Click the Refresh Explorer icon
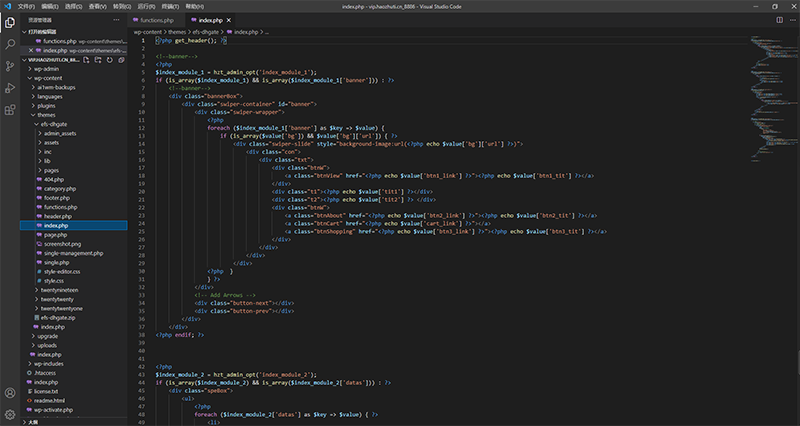 coord(110,60)
